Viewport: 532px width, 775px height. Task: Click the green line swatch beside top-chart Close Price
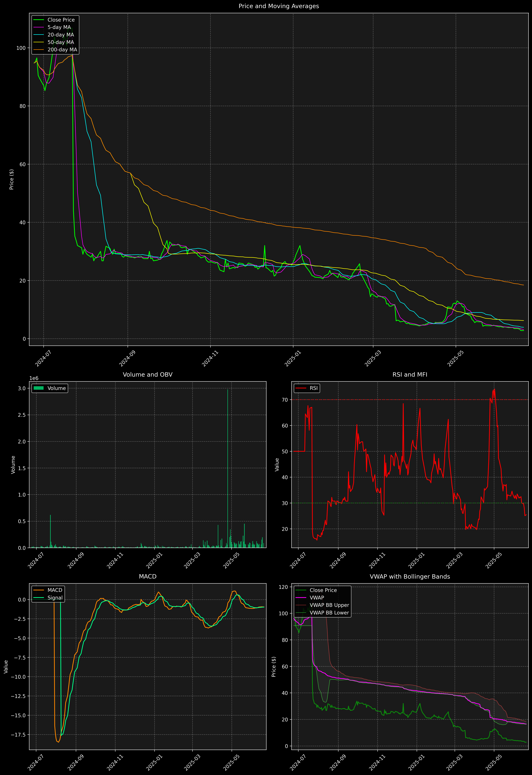tap(39, 20)
